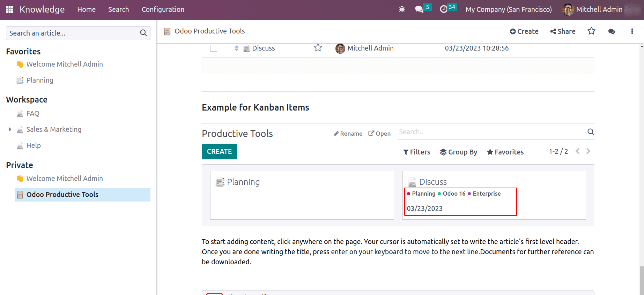The width and height of the screenshot is (644, 295).
Task: Open the three-dot more options menu
Action: pyautogui.click(x=632, y=31)
